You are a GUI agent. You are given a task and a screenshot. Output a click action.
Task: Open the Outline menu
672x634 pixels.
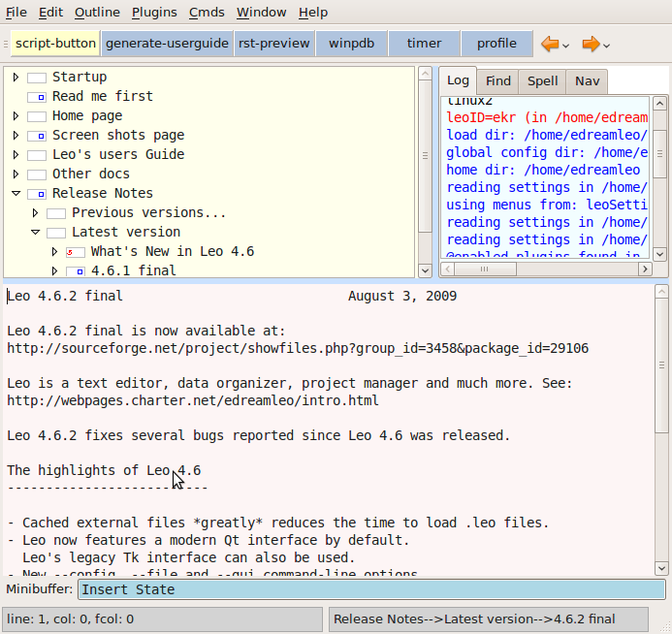(x=97, y=13)
